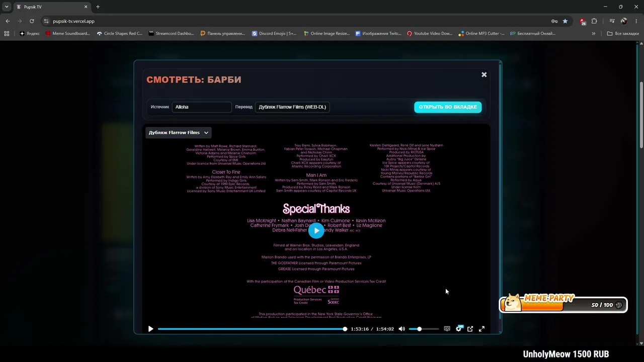The height and width of the screenshot is (362, 644).
Task: Click the 'Открыть во вкладке' button
Action: click(x=448, y=107)
